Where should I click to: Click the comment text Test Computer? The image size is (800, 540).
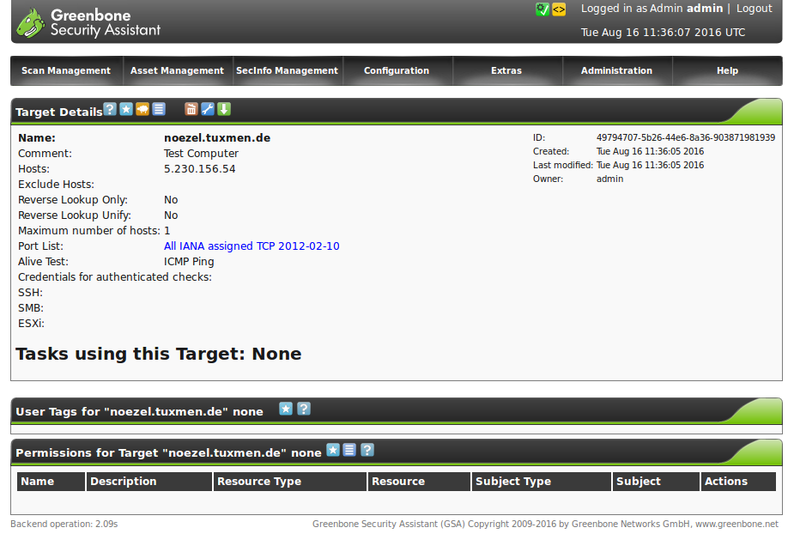pyautogui.click(x=201, y=154)
